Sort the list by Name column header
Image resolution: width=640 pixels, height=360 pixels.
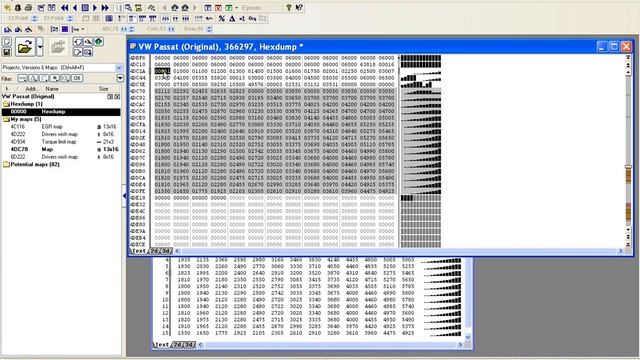pyautogui.click(x=52, y=89)
